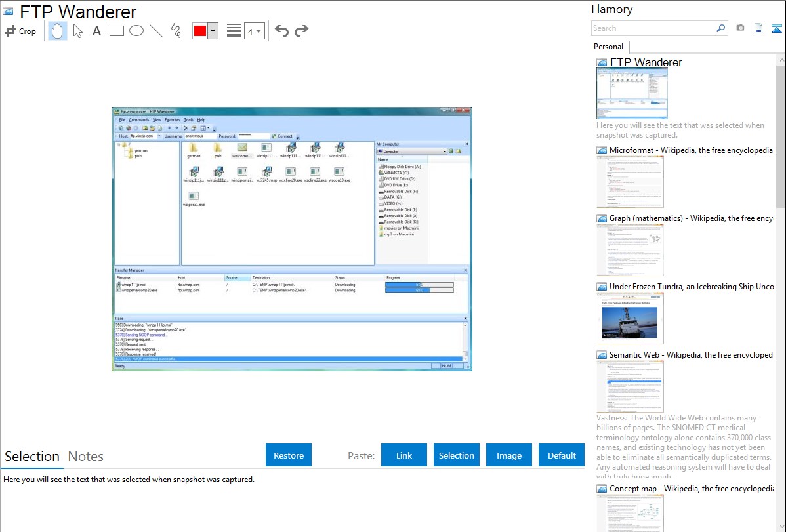
Task: Click the Restore button
Action: click(x=289, y=455)
